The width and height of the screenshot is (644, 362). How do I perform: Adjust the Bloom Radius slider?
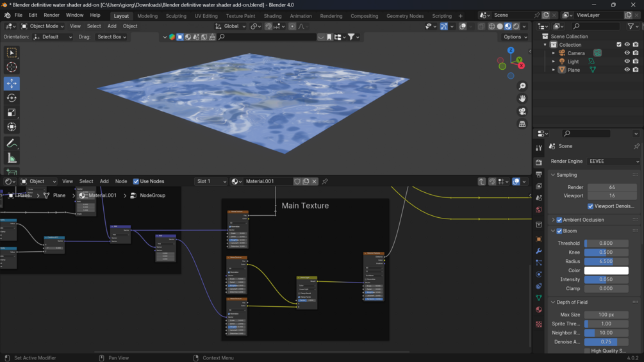[606, 261]
